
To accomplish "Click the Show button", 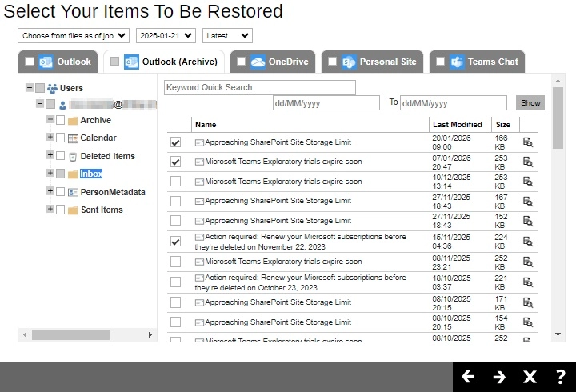I will tap(530, 102).
